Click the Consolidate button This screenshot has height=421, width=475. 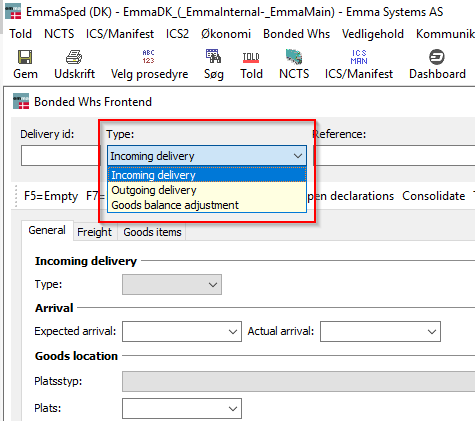(x=433, y=196)
